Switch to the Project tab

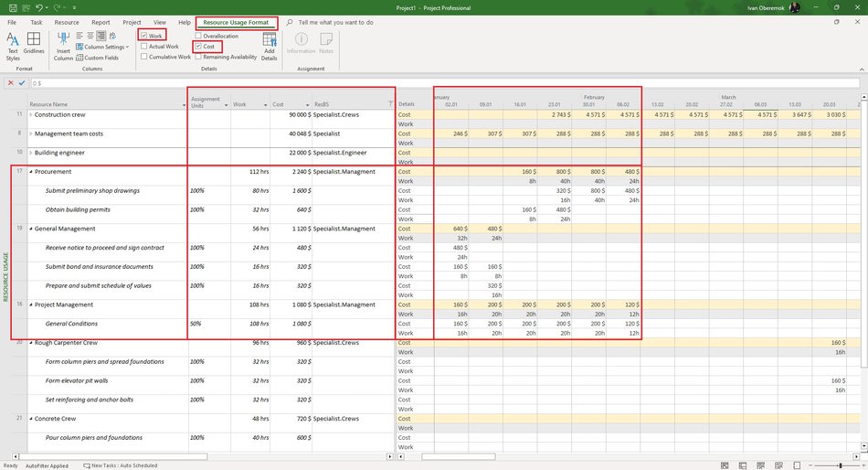(x=132, y=23)
